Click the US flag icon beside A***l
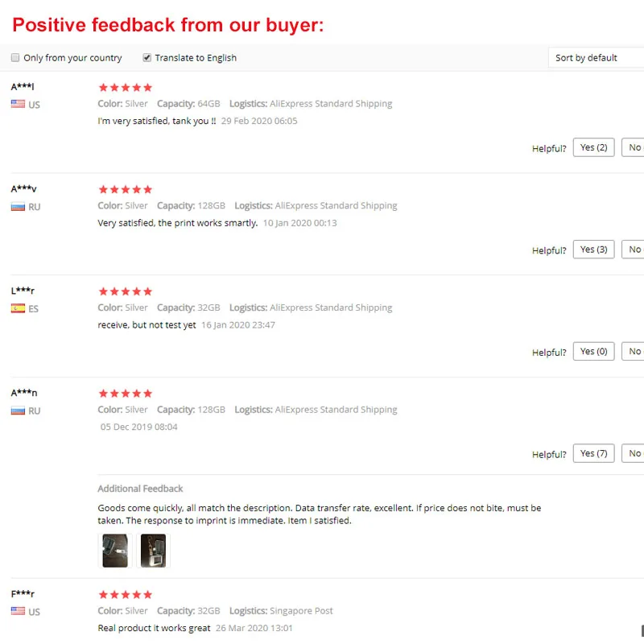Screen dimensions: 644x644 18,104
